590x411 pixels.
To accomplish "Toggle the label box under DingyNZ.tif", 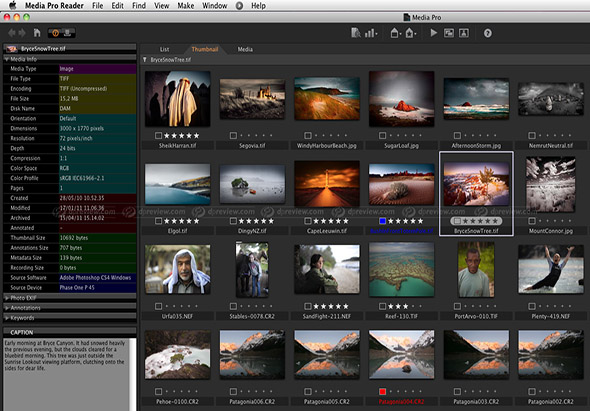I will tap(233, 221).
